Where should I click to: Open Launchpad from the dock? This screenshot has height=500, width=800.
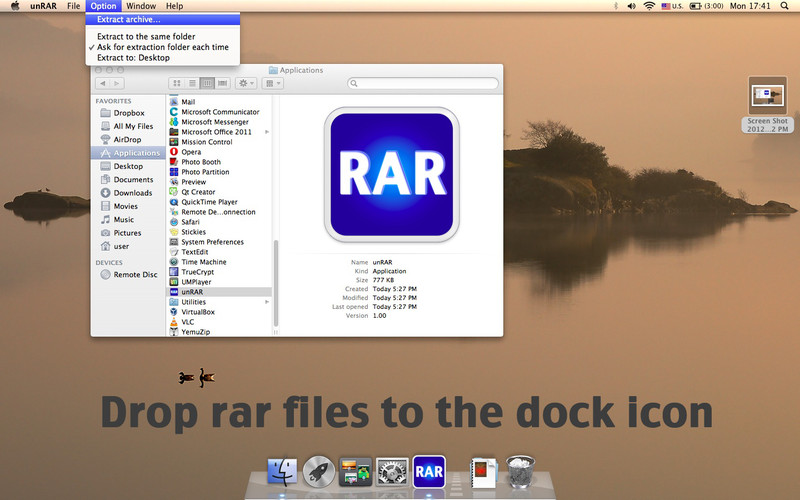[x=318, y=470]
